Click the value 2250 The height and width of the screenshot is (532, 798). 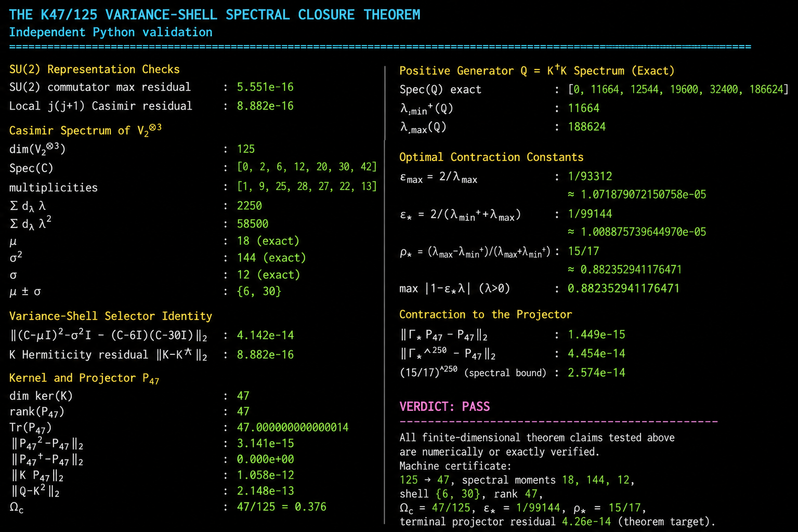[250, 206]
